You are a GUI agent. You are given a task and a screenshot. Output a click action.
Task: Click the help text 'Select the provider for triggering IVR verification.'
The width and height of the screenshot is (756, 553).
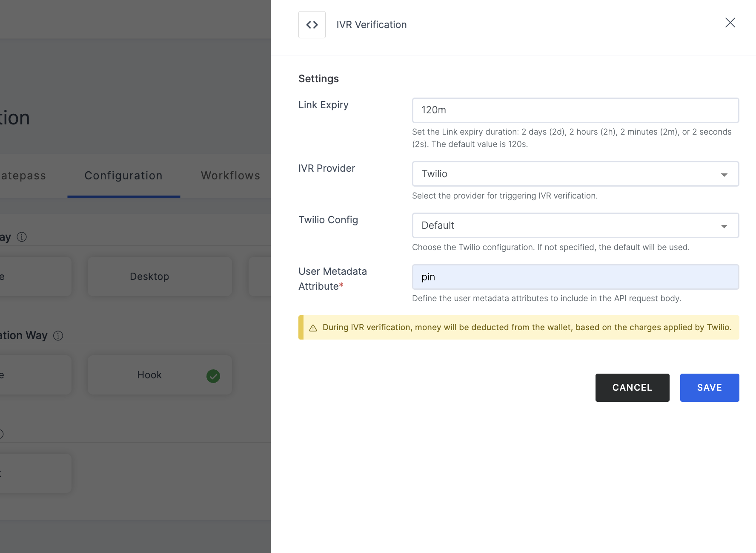tap(505, 196)
